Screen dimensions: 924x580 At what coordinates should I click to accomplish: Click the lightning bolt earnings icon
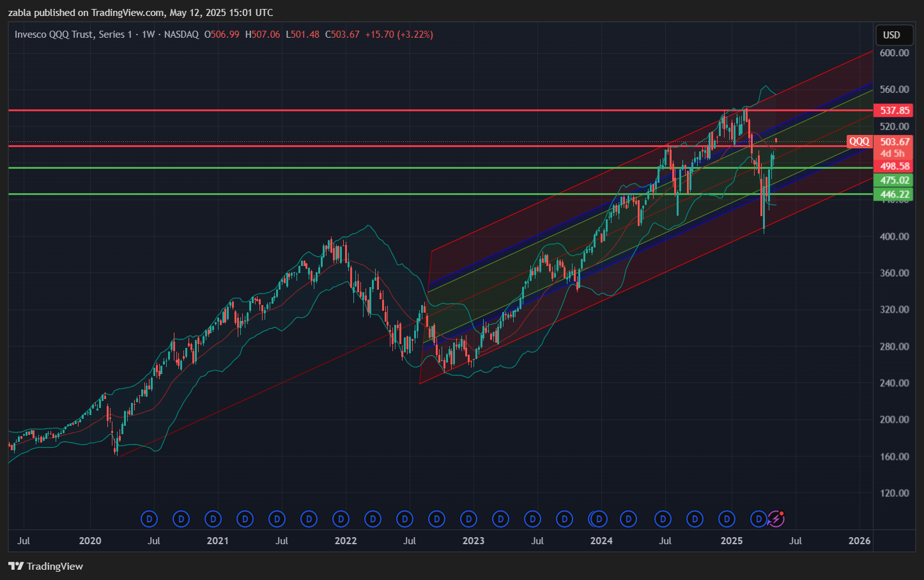(x=776, y=519)
